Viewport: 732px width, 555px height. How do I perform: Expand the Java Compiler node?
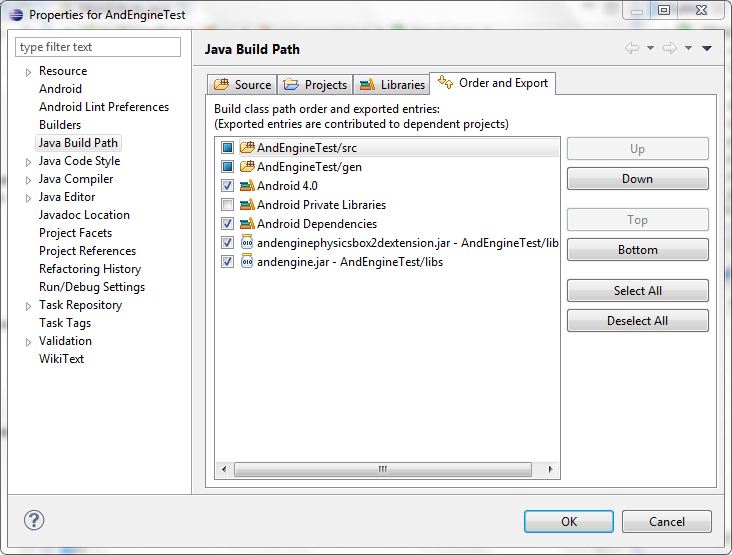(28, 180)
